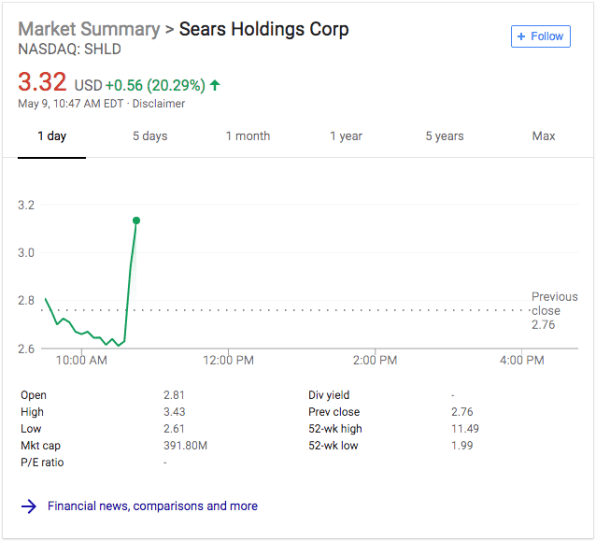Screen dimensions: 596x541
Task: Switch to the 5 days tab
Action: pyautogui.click(x=150, y=136)
